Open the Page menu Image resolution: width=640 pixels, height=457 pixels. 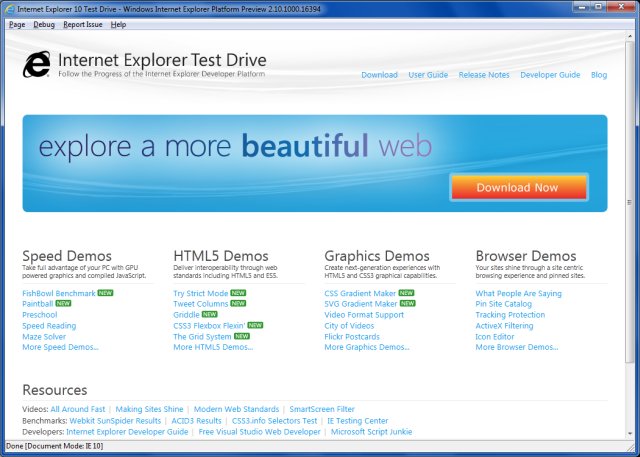[x=16, y=24]
